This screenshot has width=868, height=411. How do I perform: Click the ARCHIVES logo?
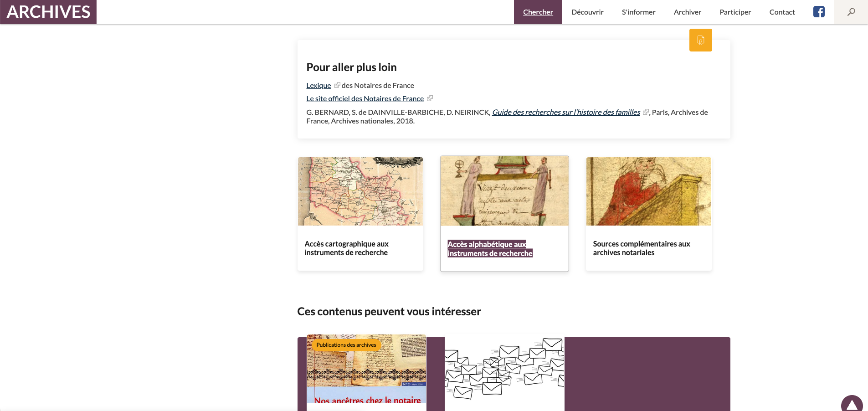point(48,12)
